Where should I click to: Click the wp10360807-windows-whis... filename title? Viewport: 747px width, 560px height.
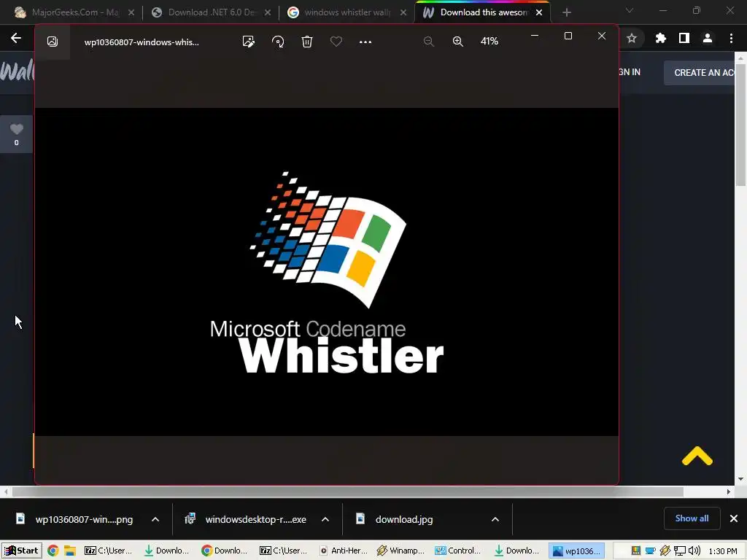[142, 42]
